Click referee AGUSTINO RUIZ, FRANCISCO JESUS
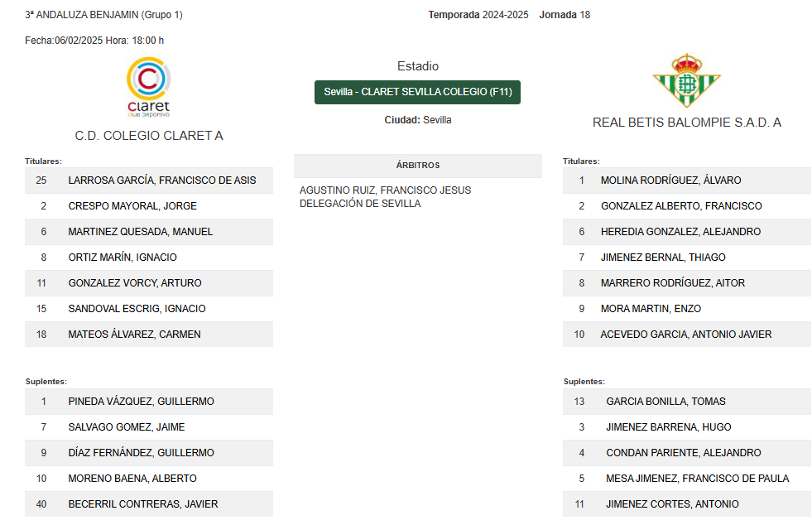 [x=385, y=190]
